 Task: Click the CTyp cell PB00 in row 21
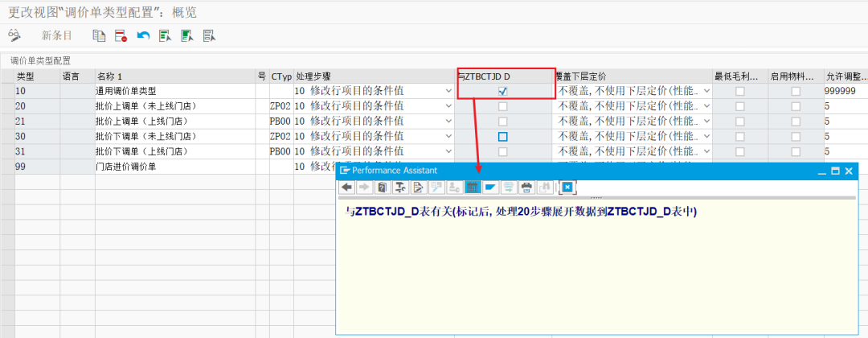click(x=281, y=122)
